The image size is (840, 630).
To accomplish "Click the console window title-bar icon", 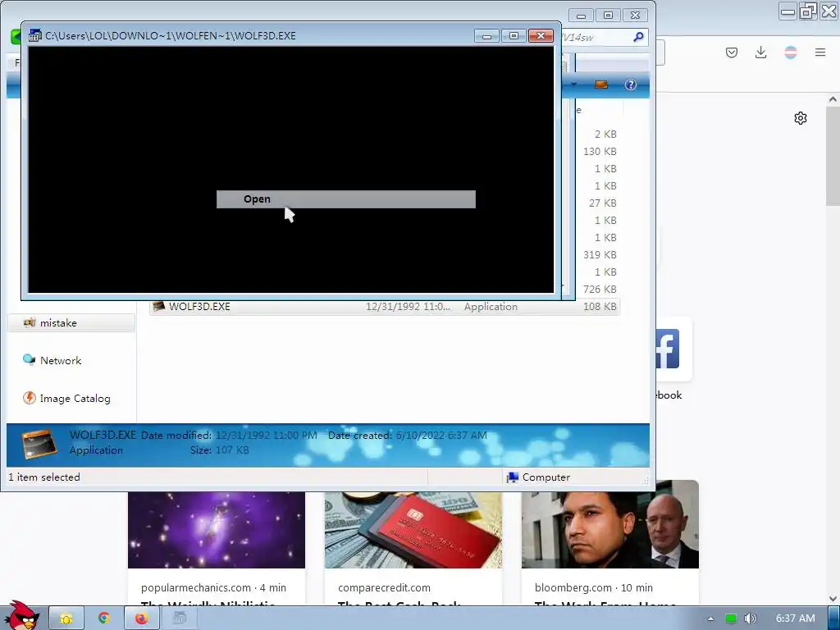I will tap(34, 35).
